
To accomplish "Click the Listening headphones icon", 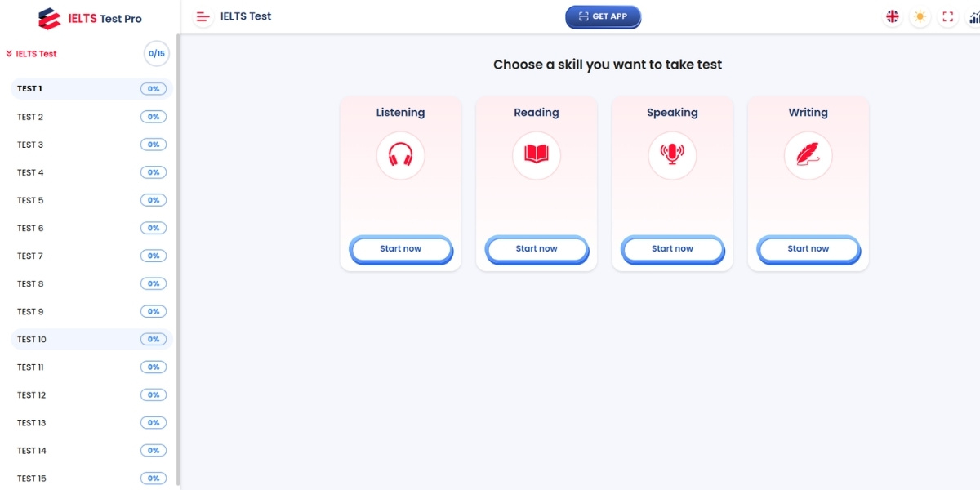I will [x=400, y=155].
